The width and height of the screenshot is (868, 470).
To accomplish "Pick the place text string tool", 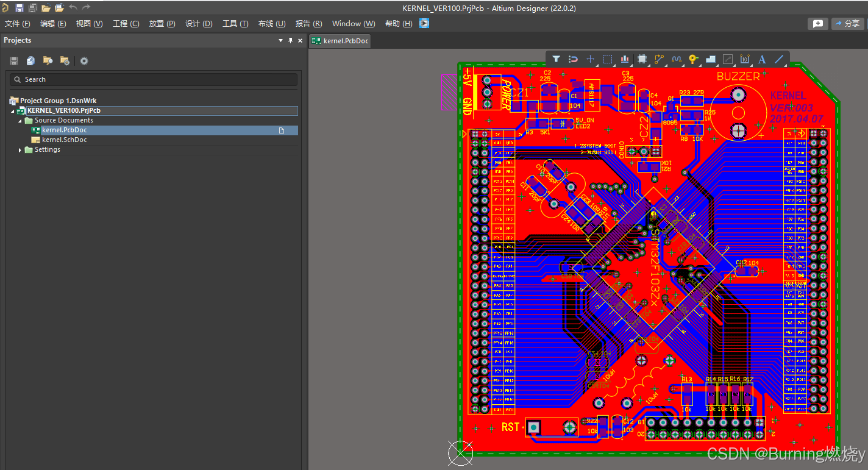I will pyautogui.click(x=762, y=59).
